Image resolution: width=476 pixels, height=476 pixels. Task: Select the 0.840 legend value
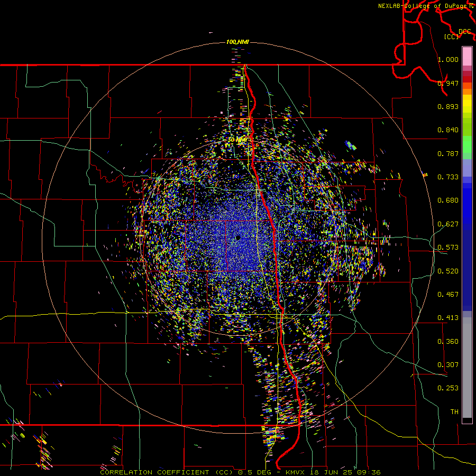(x=448, y=130)
